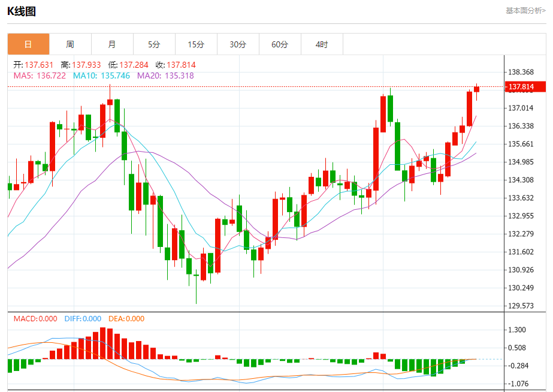553x392 pixels.
Task: Open the 15分 timeframe tab
Action: point(196,44)
